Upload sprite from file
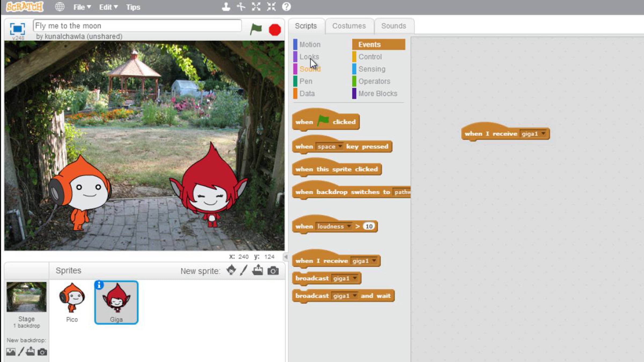This screenshot has height=362, width=644. pyautogui.click(x=258, y=270)
